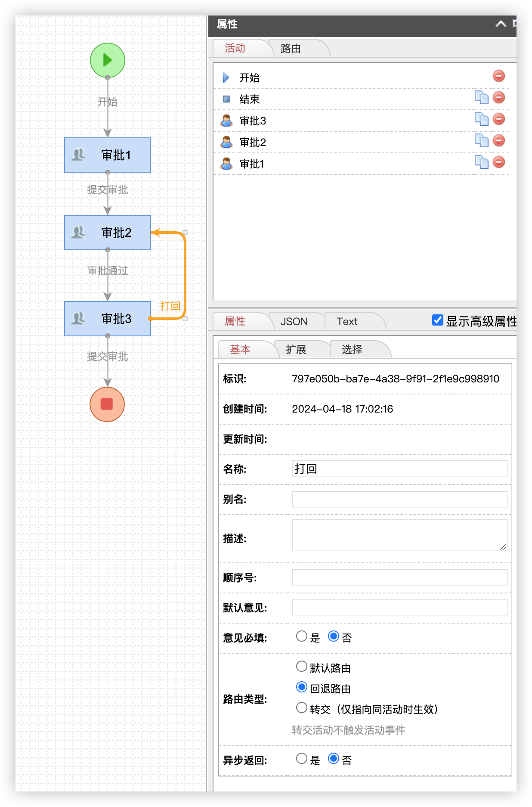This screenshot has width=532, height=807.
Task: Click the orange 打回 route label
Action: (x=170, y=306)
